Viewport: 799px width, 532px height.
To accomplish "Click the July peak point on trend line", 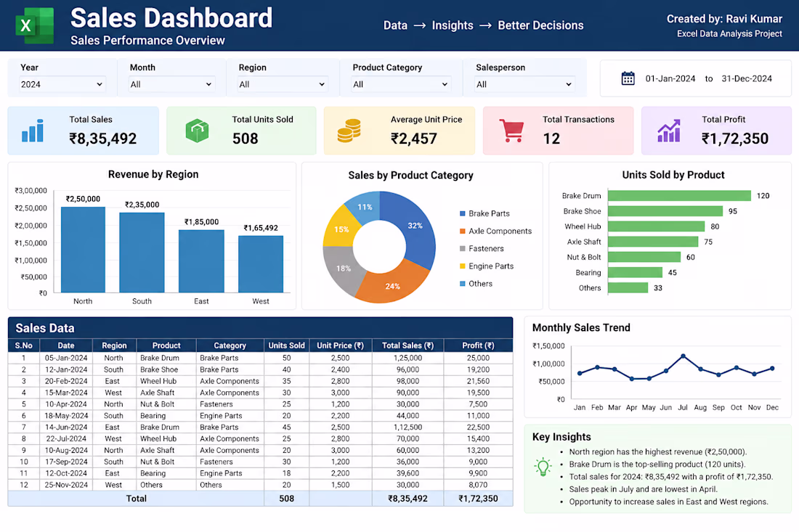I will point(683,356).
